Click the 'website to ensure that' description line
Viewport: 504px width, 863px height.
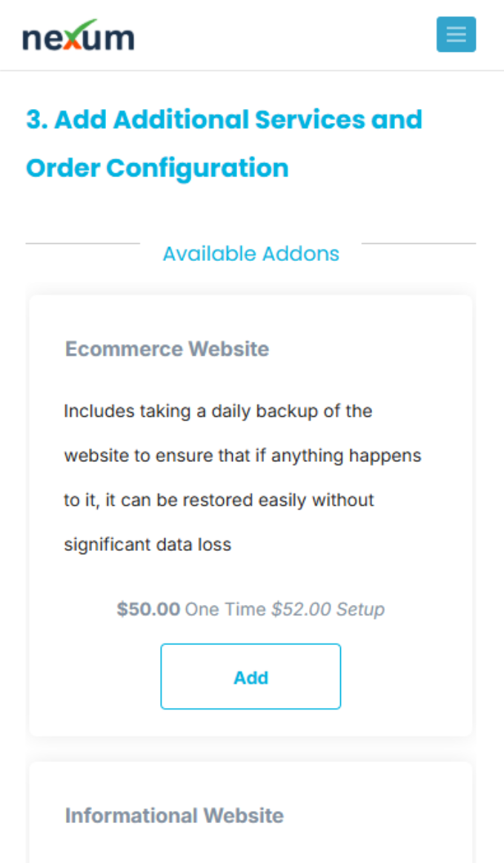point(242,456)
